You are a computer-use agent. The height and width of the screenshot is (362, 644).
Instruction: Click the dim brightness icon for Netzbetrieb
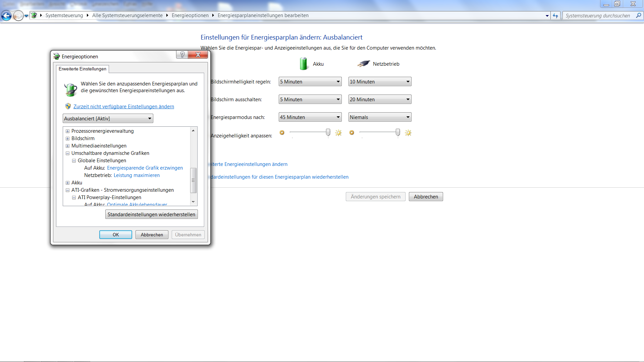coord(352,133)
